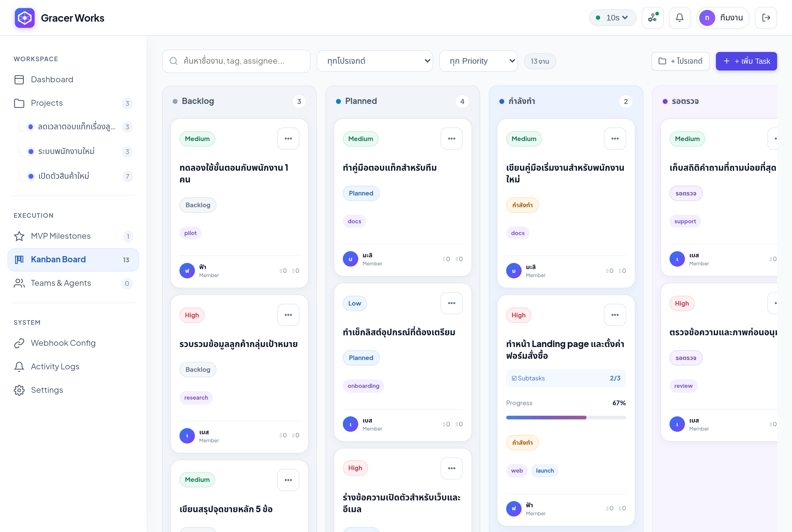Image resolution: width=792 pixels, height=532 pixels.
Task: Open the agent connections icon in header
Action: [652, 18]
